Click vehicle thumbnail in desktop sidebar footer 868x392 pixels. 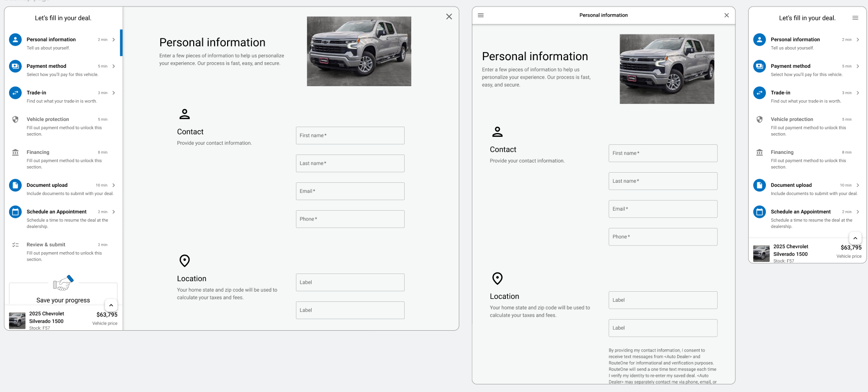[17, 321]
